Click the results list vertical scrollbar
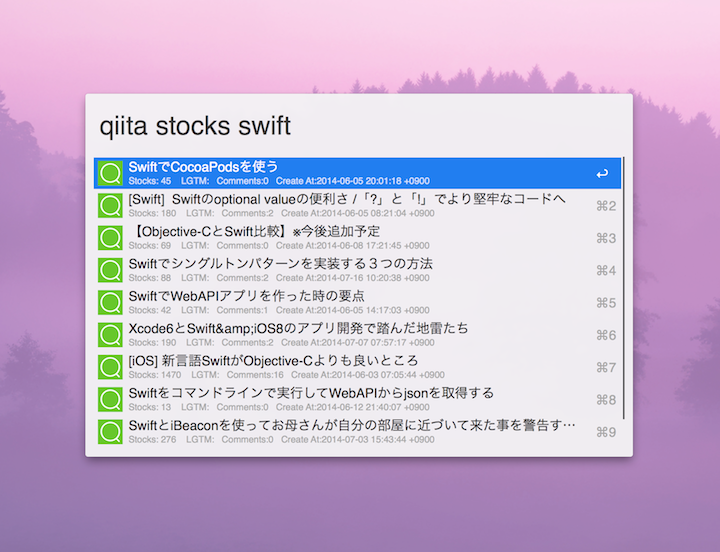Viewport: 720px width, 552px height. [x=624, y=288]
